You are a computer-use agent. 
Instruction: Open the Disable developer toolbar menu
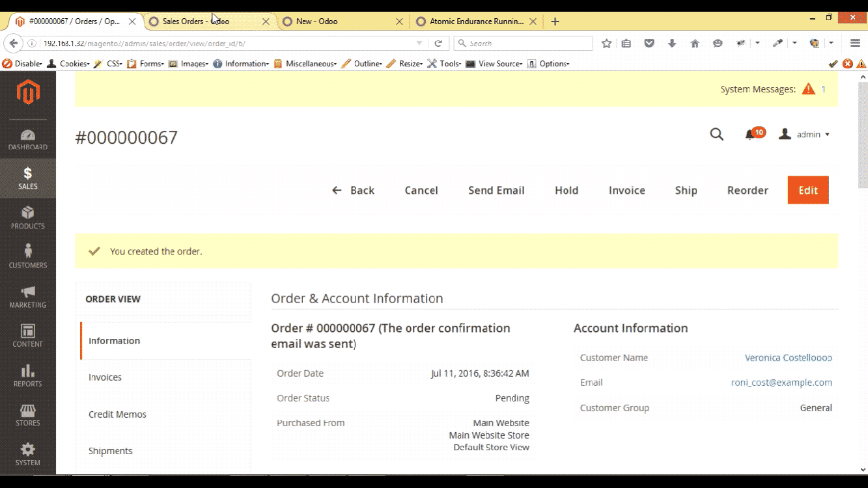pos(22,64)
